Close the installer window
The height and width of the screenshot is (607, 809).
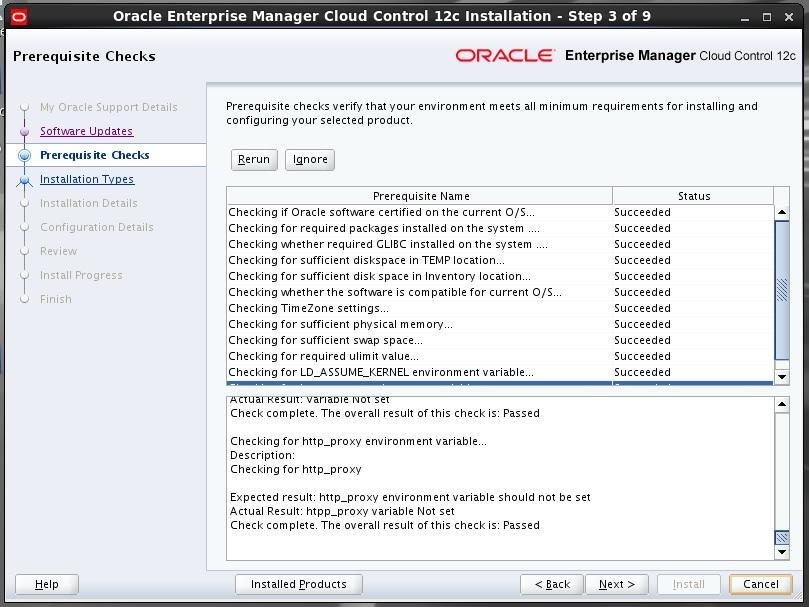tap(789, 18)
